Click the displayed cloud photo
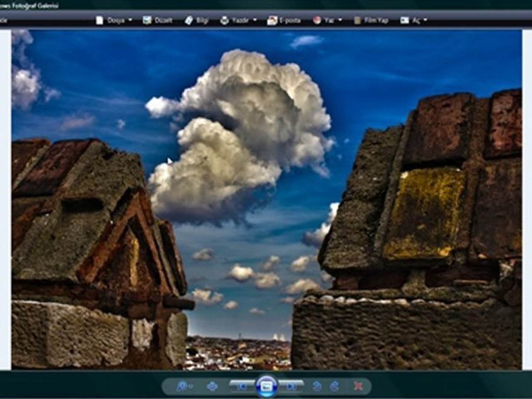This screenshot has height=399, width=532. [266, 200]
